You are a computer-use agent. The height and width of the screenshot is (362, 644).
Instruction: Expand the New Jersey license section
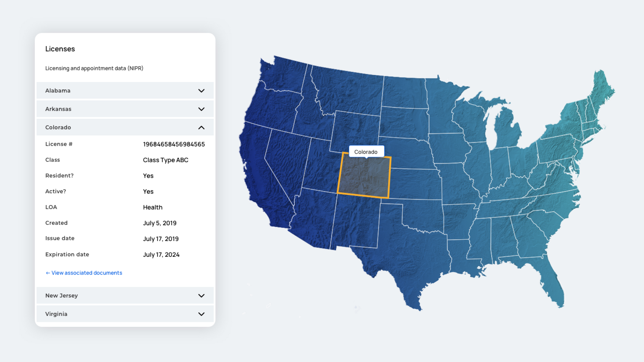click(x=125, y=296)
